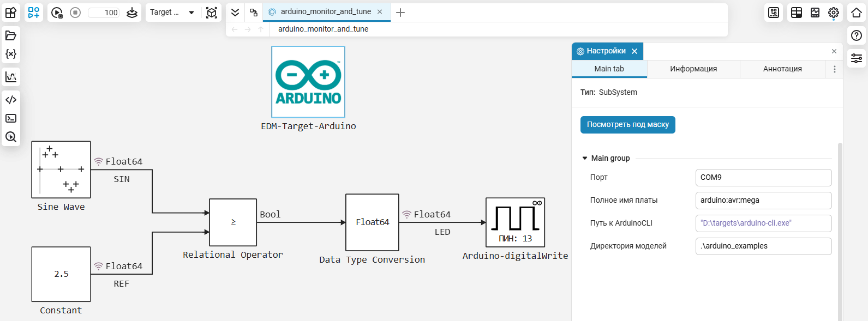Image resolution: width=868 pixels, height=321 pixels.
Task: Open the file browser folder icon
Action: [x=11, y=35]
